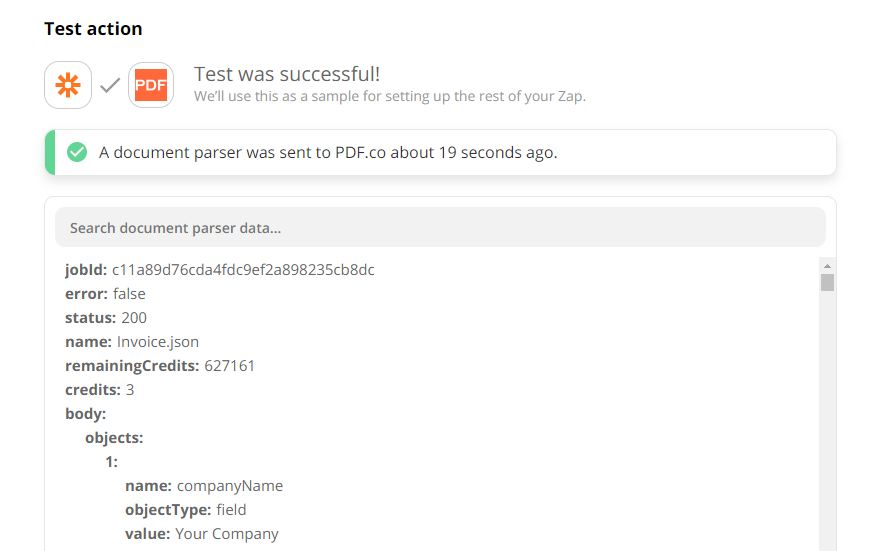This screenshot has width=887, height=551.
Task: Click the PDF.co app icon
Action: 151,85
